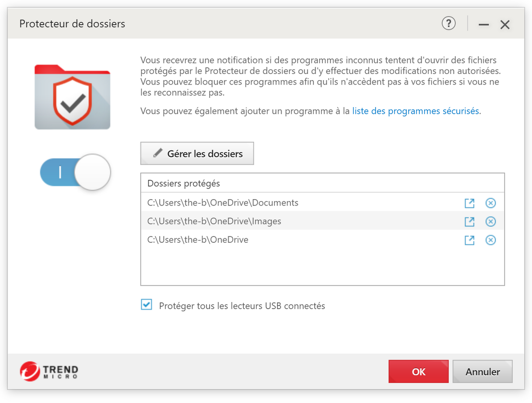The width and height of the screenshot is (532, 403).
Task: Remove OneDrive\Documents from protected folders
Action: coord(490,203)
